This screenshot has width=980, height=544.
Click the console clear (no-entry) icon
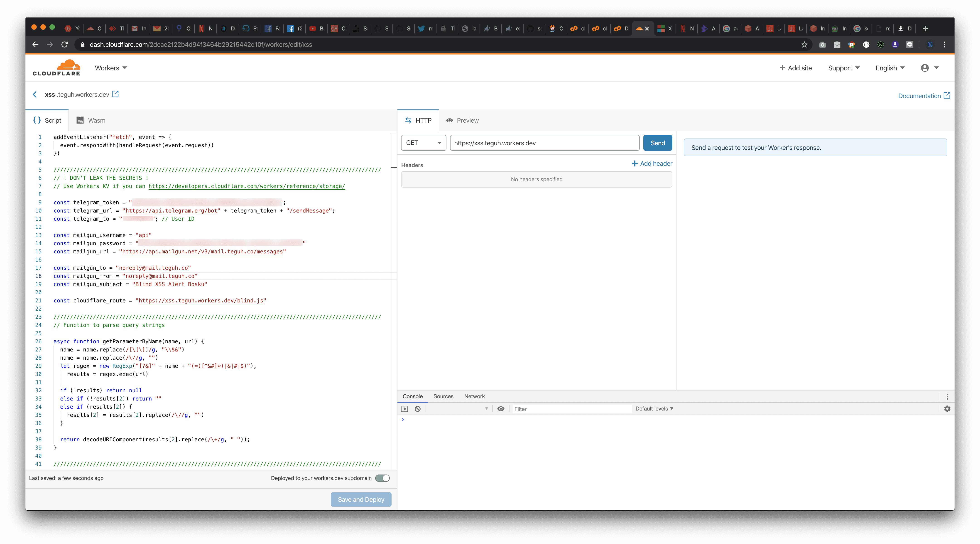click(x=418, y=409)
